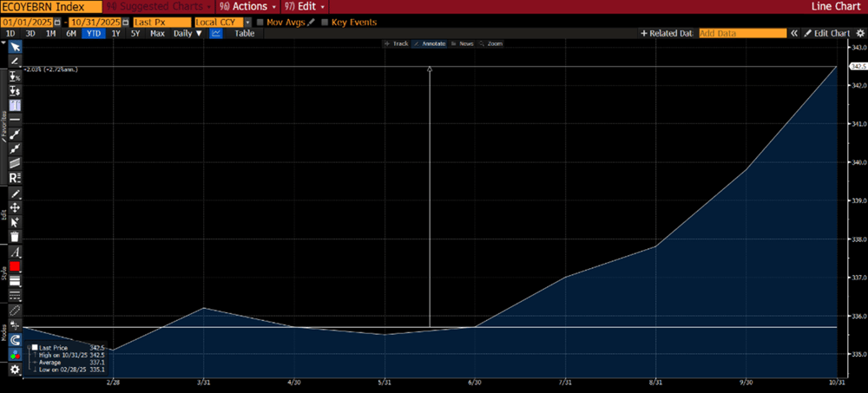868x393 pixels.
Task: Click the line chart type icon
Action: coord(216,34)
